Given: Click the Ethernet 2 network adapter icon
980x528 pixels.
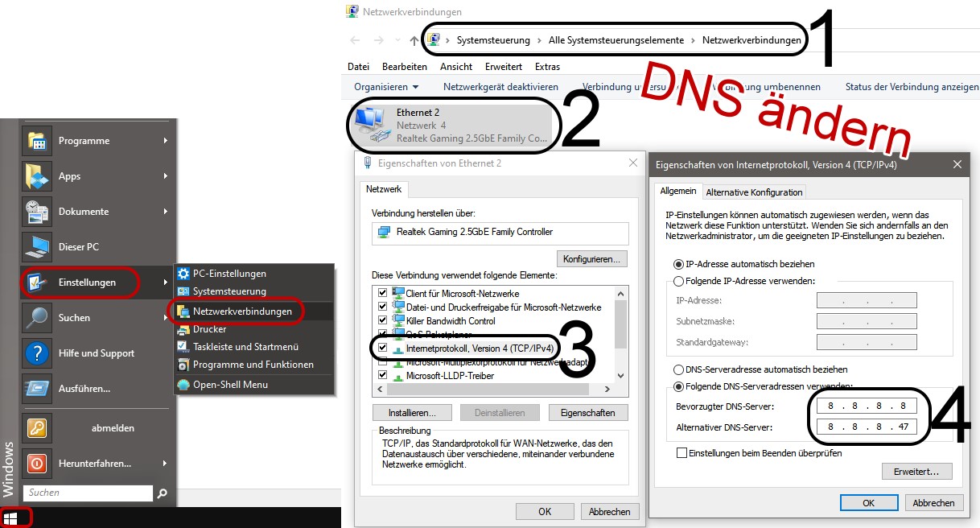Looking at the screenshot, I should coord(372,126).
